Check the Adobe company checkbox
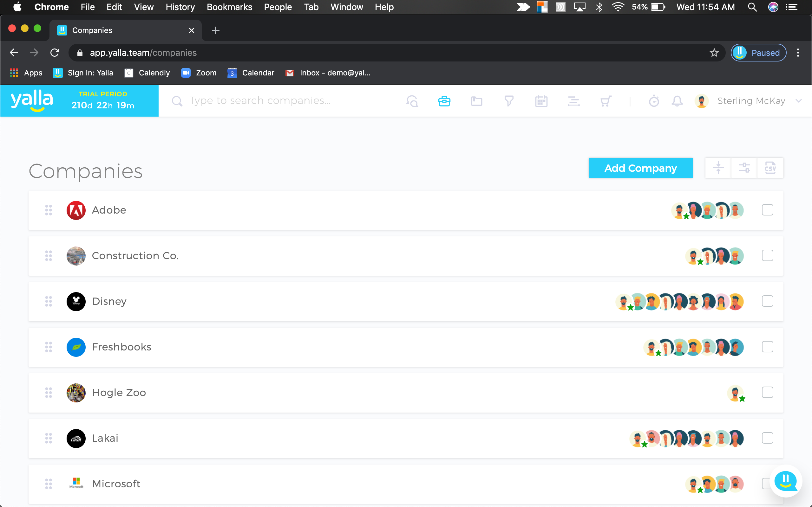 (767, 210)
